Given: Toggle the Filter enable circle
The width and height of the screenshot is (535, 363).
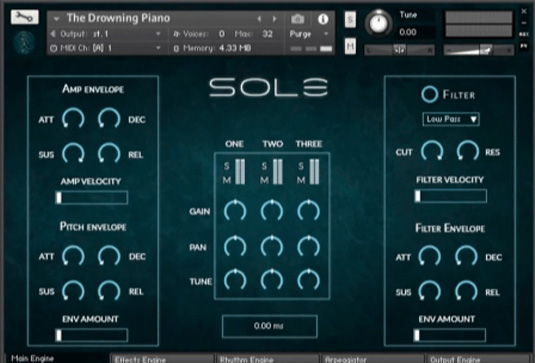Looking at the screenshot, I should pyautogui.click(x=429, y=94).
